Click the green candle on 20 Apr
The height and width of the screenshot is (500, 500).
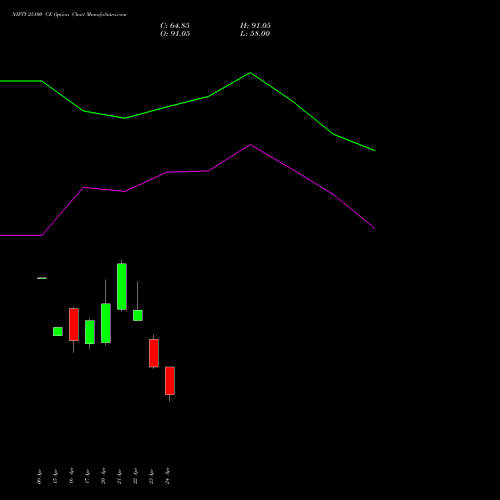tap(106, 323)
